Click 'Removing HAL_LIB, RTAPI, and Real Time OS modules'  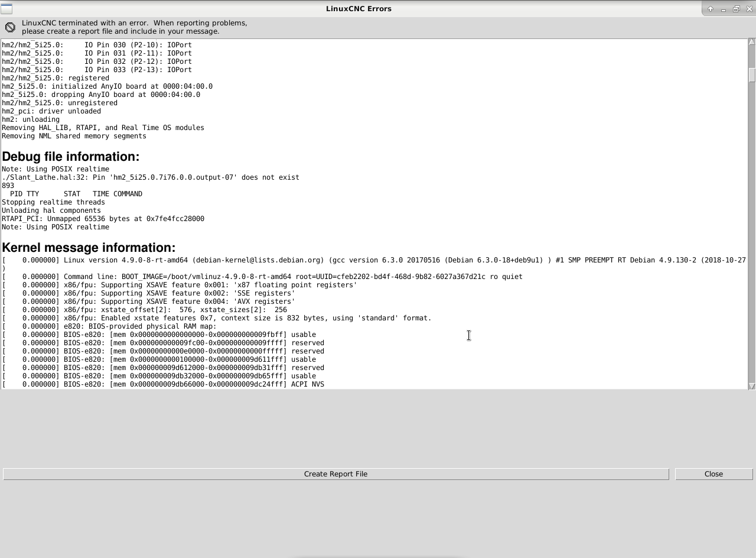tap(103, 128)
